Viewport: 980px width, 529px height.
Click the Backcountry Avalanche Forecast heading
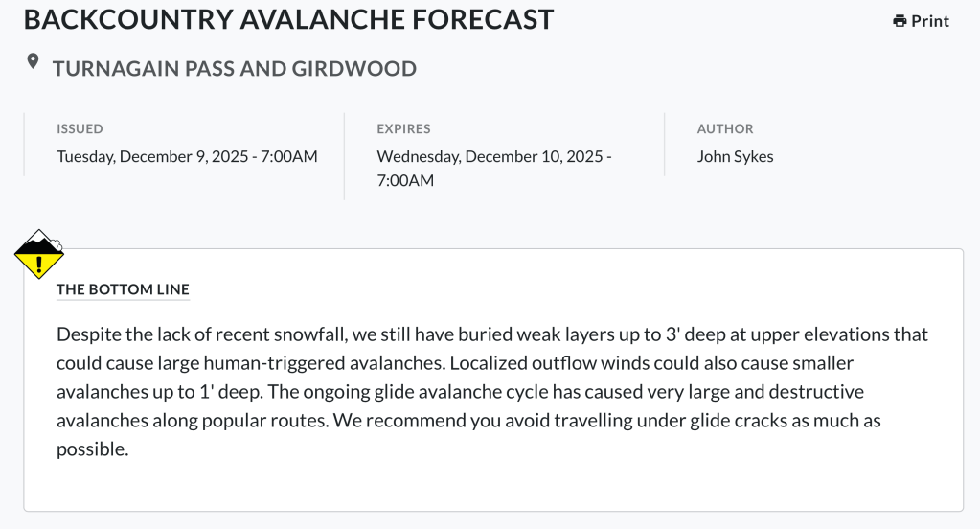288,19
